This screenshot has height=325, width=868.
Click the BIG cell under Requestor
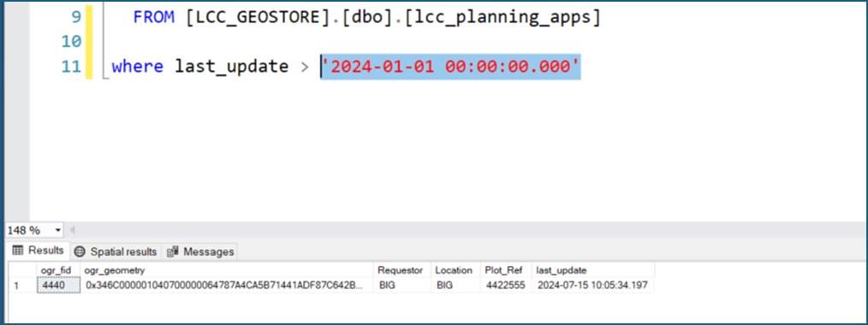coord(402,286)
